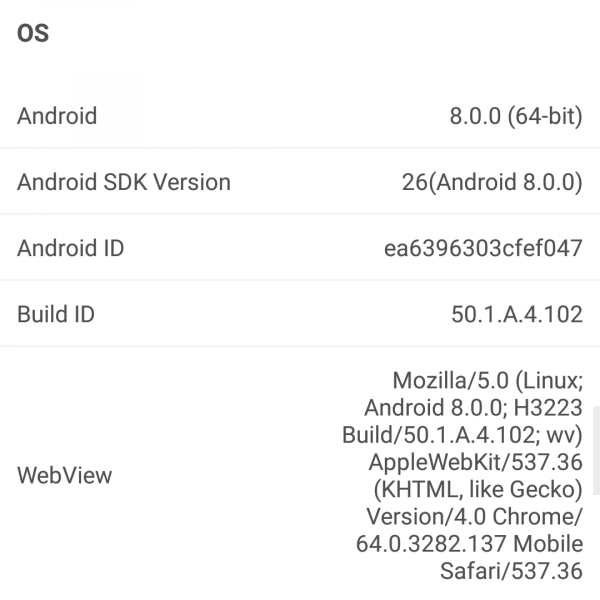Click the (KHTML, like Gecko) text line
This screenshot has height=600, width=600.
[x=477, y=490]
